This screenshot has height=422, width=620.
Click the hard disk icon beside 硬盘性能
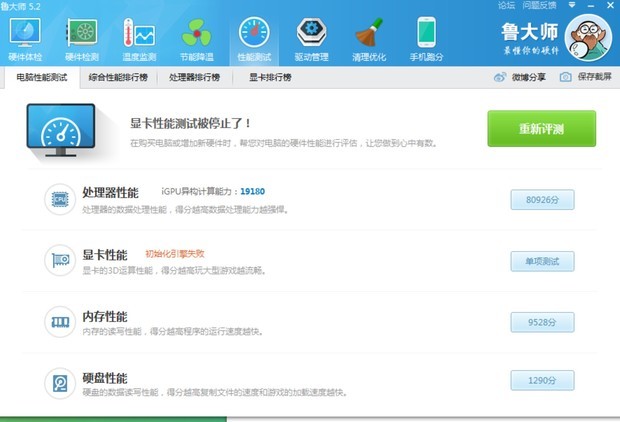tap(60, 383)
